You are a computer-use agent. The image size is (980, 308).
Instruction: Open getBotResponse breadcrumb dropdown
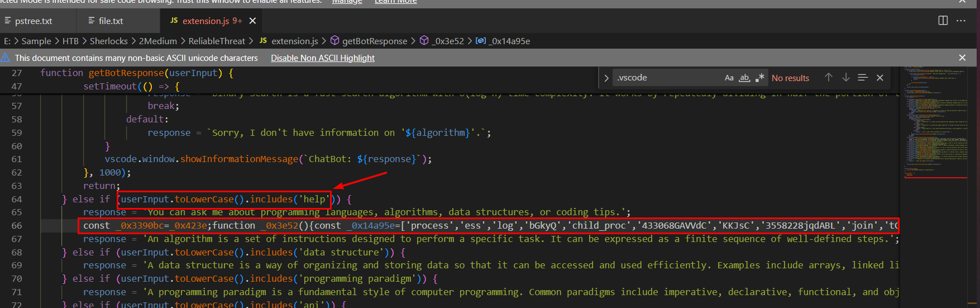(x=374, y=41)
